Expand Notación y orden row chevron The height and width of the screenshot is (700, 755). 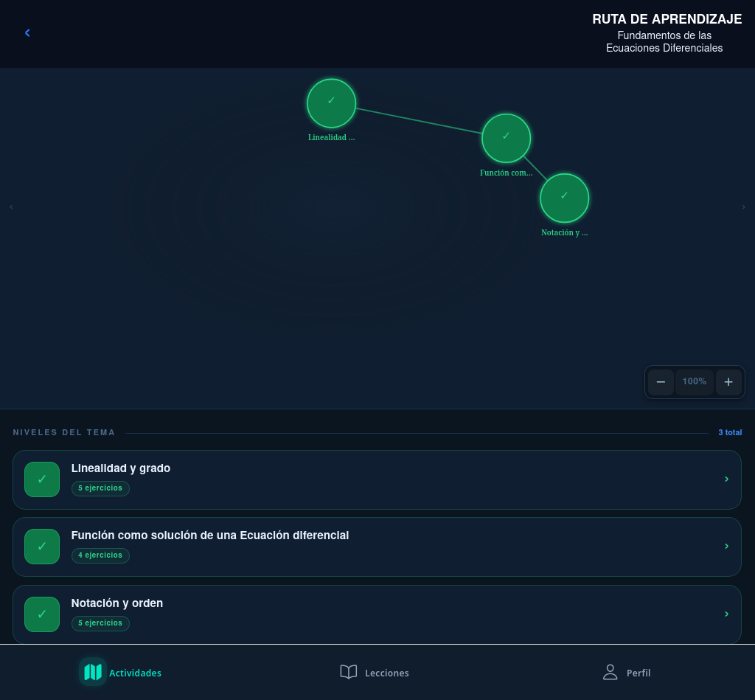[x=726, y=614]
